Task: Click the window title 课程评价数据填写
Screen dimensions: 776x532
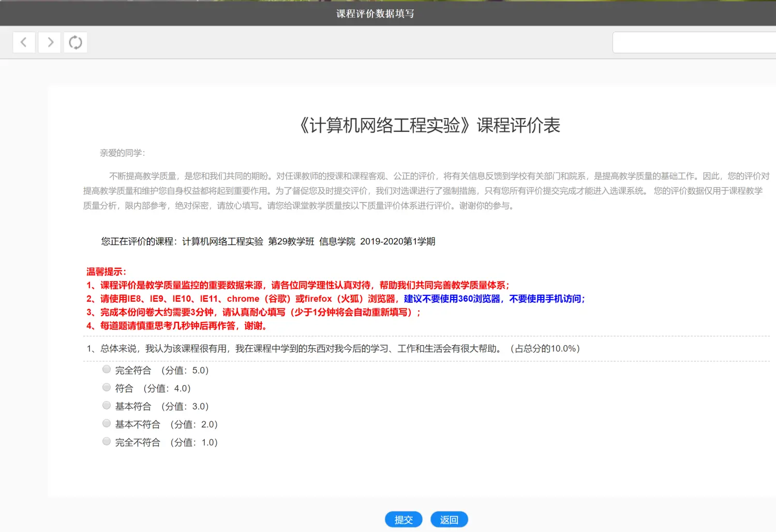Action: click(375, 14)
